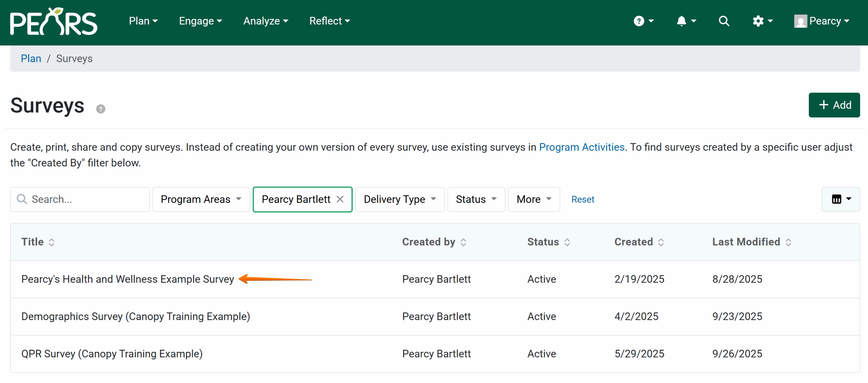Click the Reset filters link

[583, 199]
